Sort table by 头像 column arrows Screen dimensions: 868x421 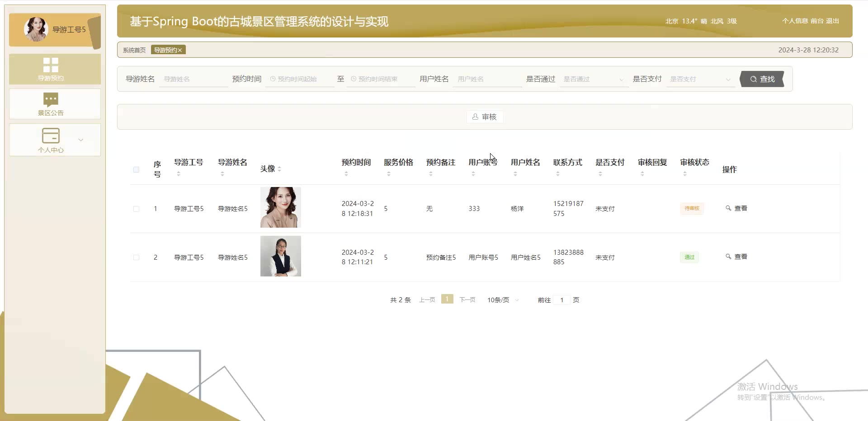tap(279, 169)
